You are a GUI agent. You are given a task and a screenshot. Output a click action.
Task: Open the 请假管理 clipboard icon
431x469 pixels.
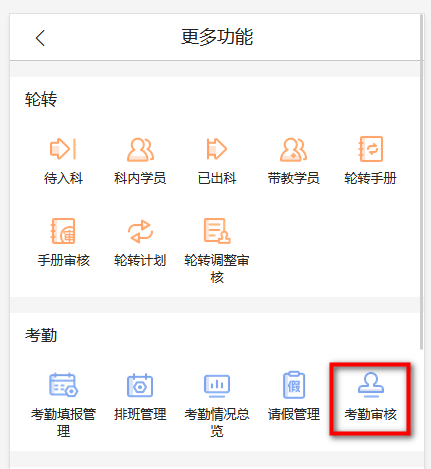(294, 385)
